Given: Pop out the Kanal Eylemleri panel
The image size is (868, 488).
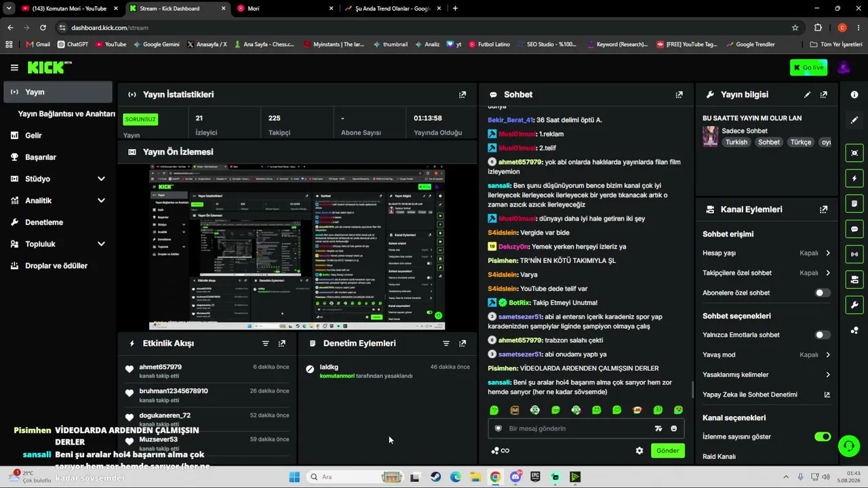Looking at the screenshot, I should [823, 209].
